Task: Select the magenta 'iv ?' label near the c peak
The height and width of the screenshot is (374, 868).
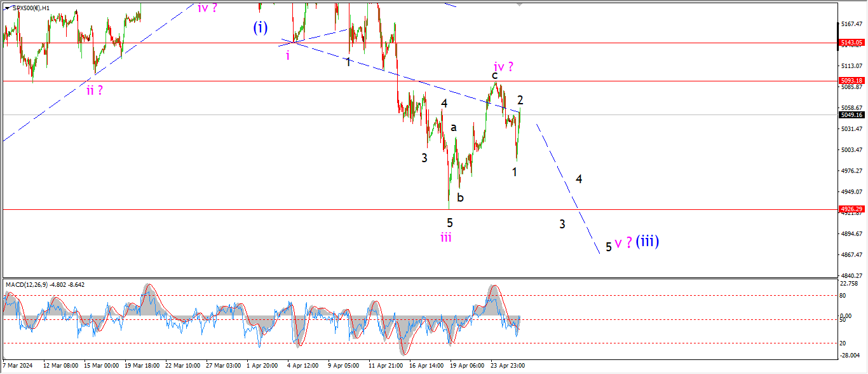Action: 503,66
